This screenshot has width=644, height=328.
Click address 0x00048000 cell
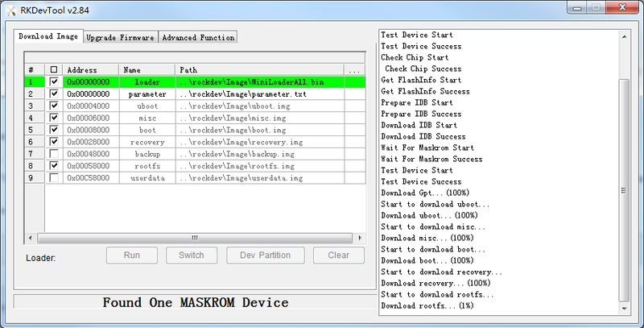91,154
